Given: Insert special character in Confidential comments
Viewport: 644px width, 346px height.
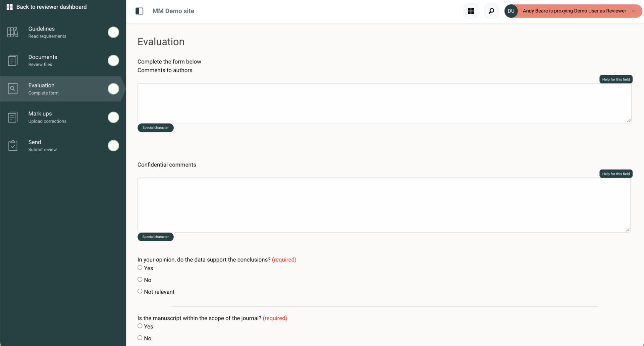Looking at the screenshot, I should [x=156, y=237].
